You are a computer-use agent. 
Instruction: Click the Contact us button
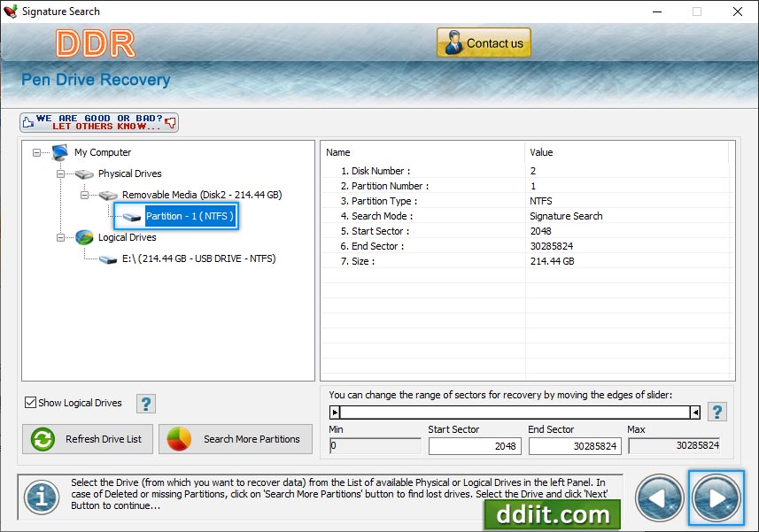tap(484, 43)
